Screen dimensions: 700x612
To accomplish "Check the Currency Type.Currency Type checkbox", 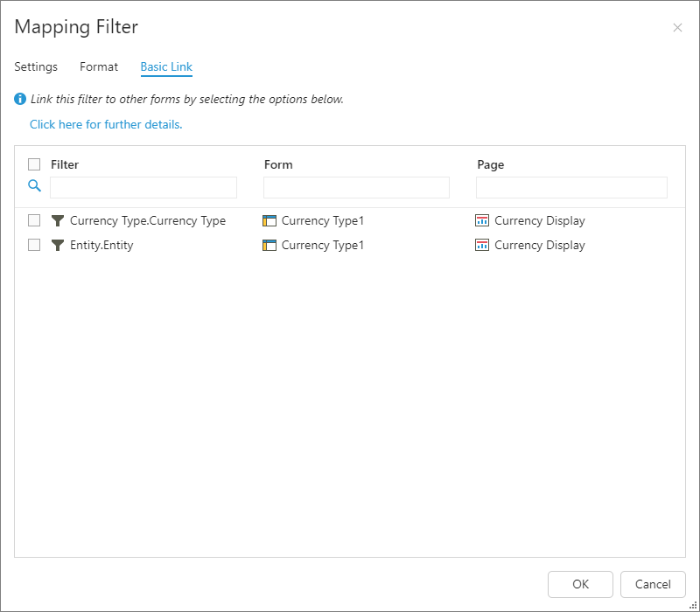I will tap(34, 220).
